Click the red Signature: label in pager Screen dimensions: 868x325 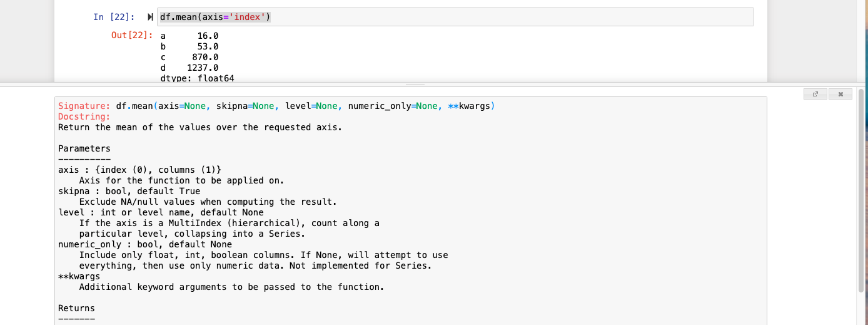(x=84, y=106)
